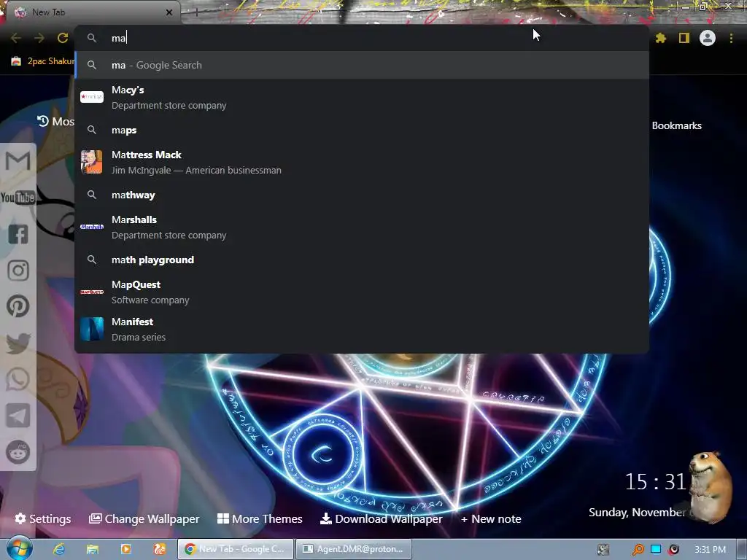Toggle the Chrome side panel icon
The height and width of the screenshot is (560, 747).
pyautogui.click(x=684, y=38)
